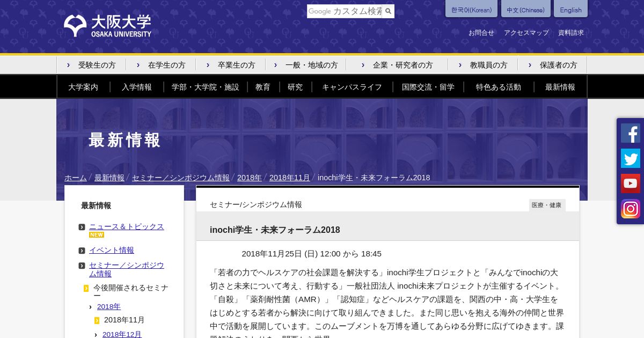Screen dimensions: 644x338
Task: Open the お問合せ contact link
Action: pos(481,33)
